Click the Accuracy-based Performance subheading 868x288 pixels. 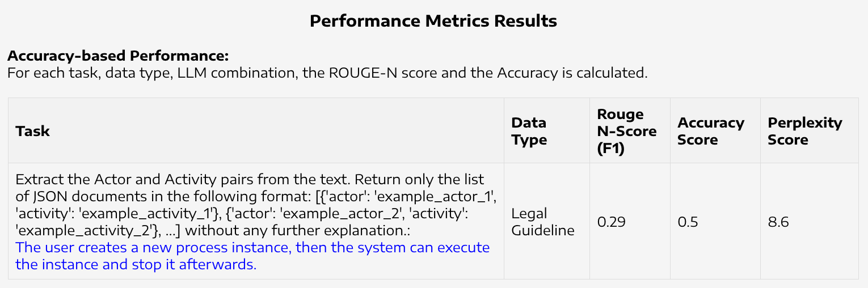click(x=117, y=56)
